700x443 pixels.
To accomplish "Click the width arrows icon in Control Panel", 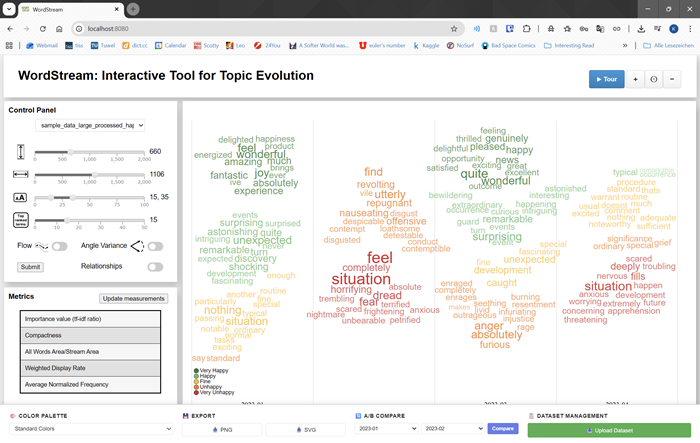I will [x=22, y=175].
